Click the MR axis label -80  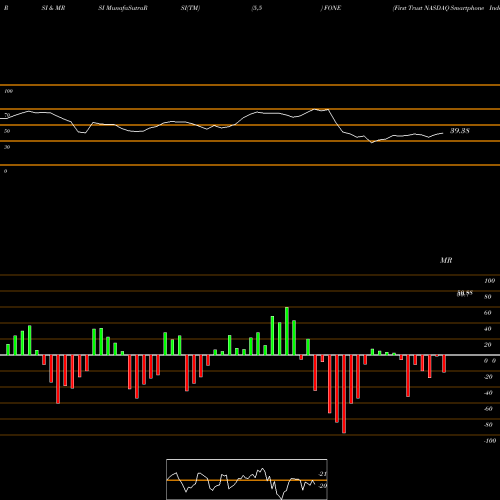(488, 425)
